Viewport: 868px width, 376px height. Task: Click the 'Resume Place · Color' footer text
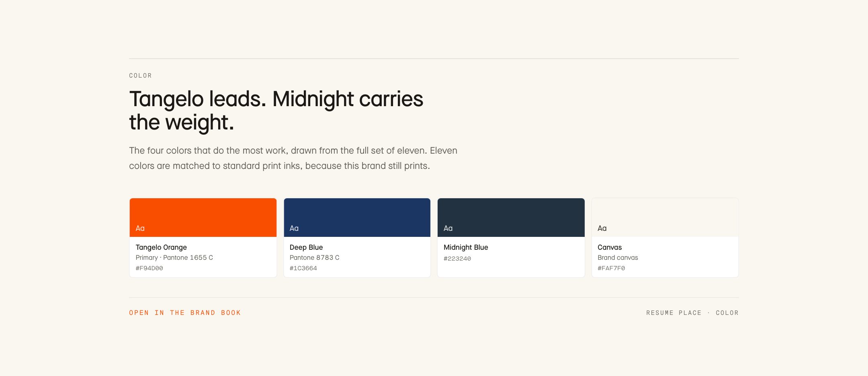[x=692, y=313]
